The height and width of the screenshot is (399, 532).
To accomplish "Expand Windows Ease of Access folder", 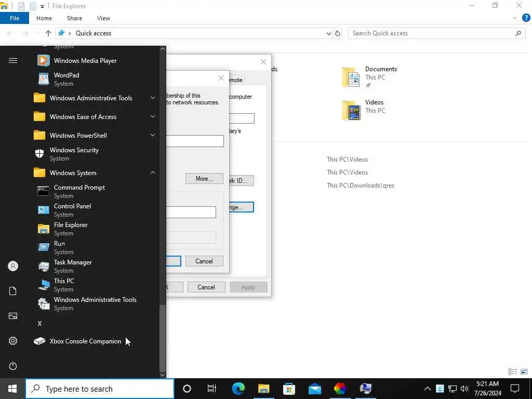I will coord(153,116).
